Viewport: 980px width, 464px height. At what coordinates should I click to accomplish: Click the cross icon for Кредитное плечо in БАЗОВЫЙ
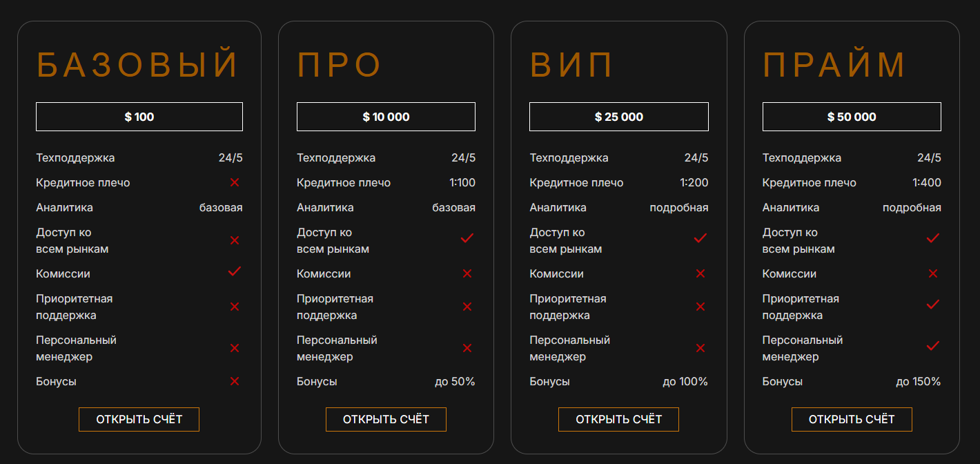coord(235,182)
